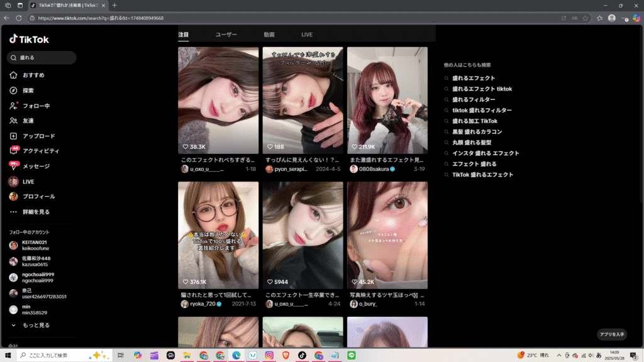Search suggestion エフェクト 盛れる
The height and width of the screenshot is (362, 644).
point(474,164)
